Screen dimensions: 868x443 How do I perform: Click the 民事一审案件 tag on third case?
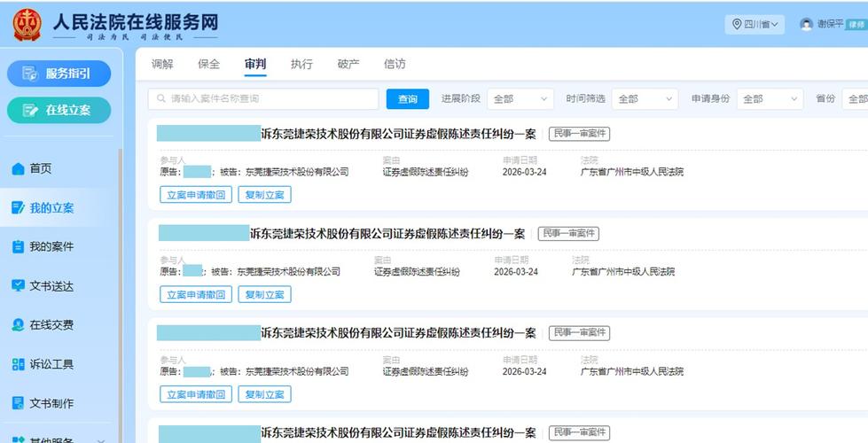(580, 333)
